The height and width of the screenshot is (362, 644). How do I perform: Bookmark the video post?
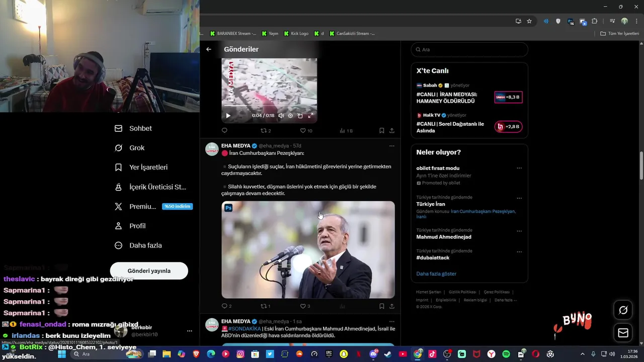click(382, 131)
